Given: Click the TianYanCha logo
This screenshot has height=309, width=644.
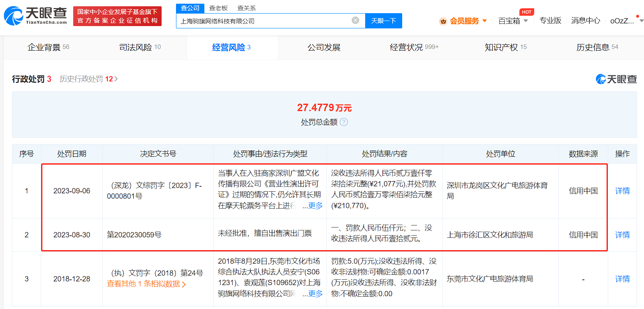Looking at the screenshot, I should (x=35, y=16).
